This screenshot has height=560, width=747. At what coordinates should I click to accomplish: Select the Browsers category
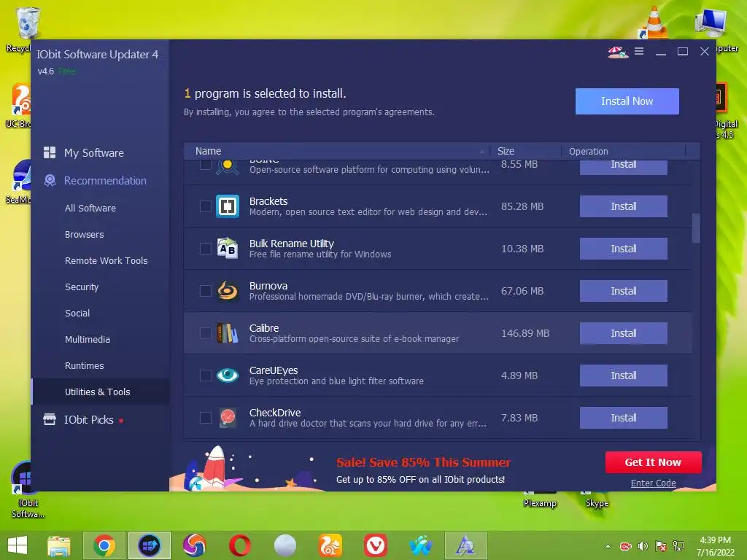pyautogui.click(x=85, y=234)
